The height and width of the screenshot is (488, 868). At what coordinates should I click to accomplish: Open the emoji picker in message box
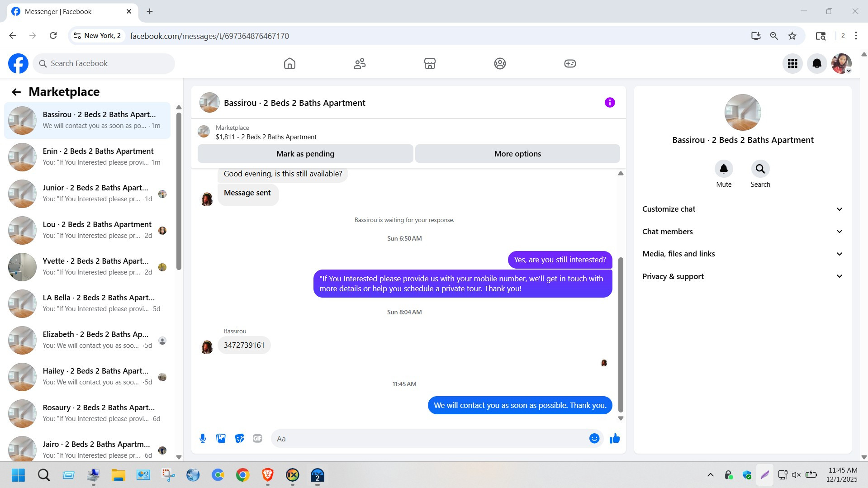594,439
